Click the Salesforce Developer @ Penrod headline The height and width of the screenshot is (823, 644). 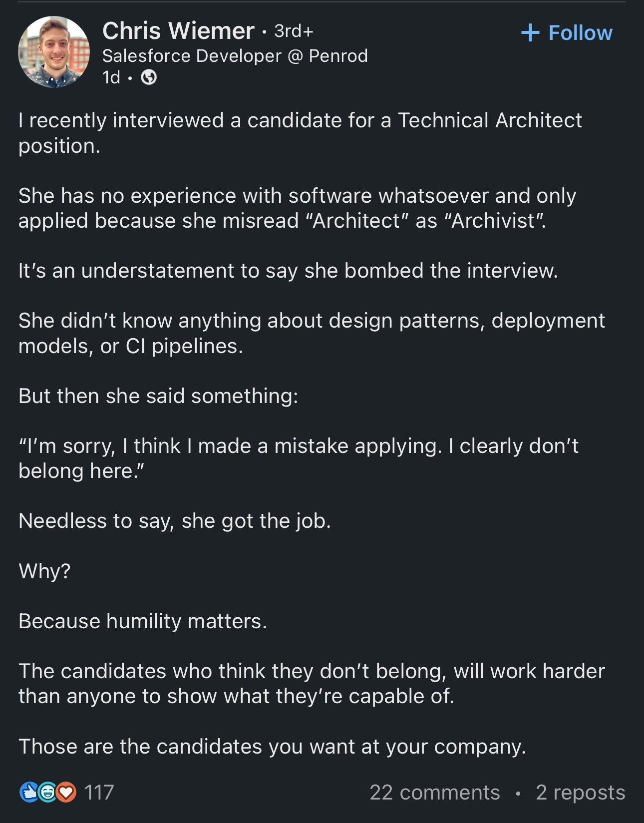point(235,56)
